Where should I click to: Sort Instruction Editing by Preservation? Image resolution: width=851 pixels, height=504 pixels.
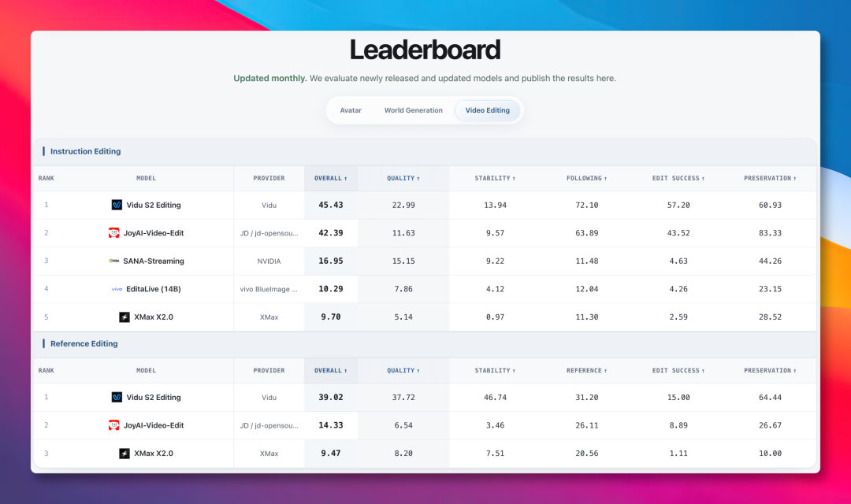770,178
